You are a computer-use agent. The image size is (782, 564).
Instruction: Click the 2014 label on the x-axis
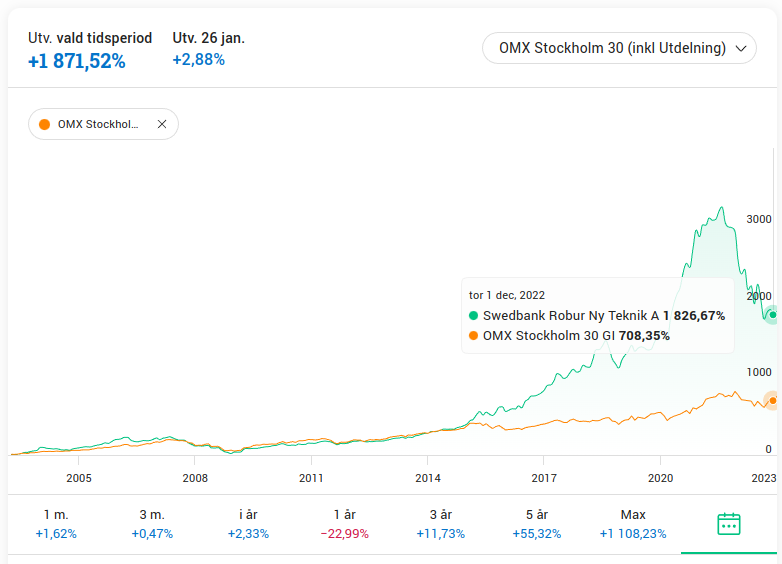pyautogui.click(x=428, y=478)
